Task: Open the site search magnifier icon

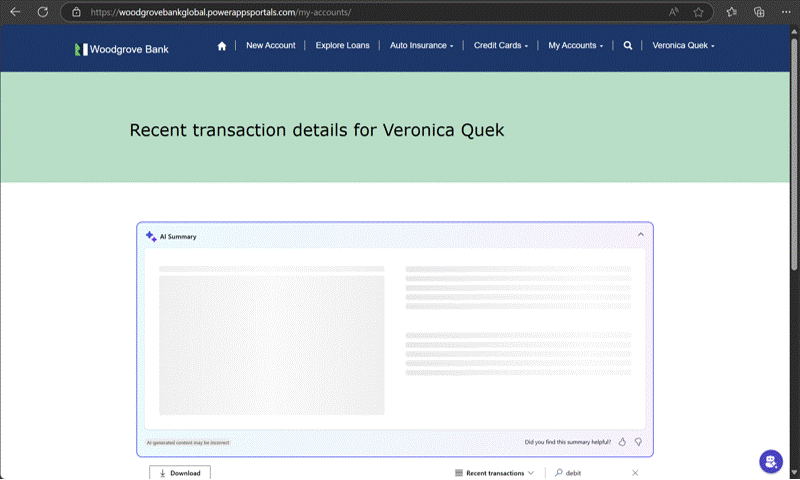Action: tap(628, 45)
